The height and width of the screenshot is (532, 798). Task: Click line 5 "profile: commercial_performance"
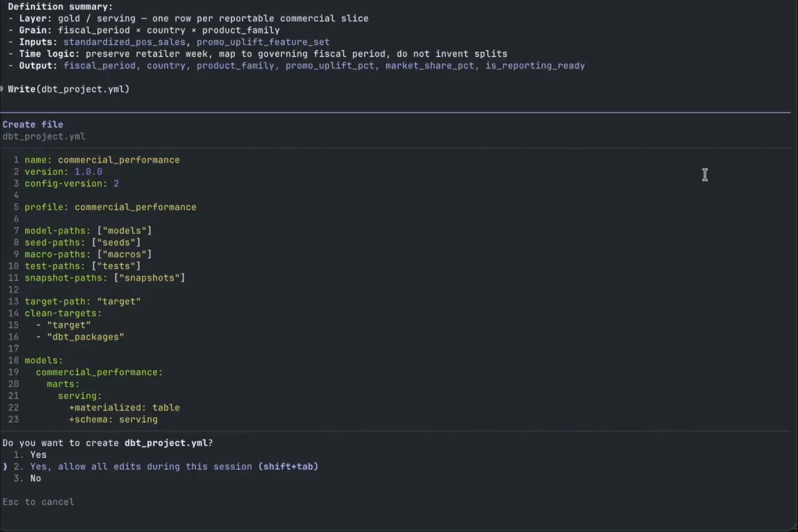pos(110,207)
